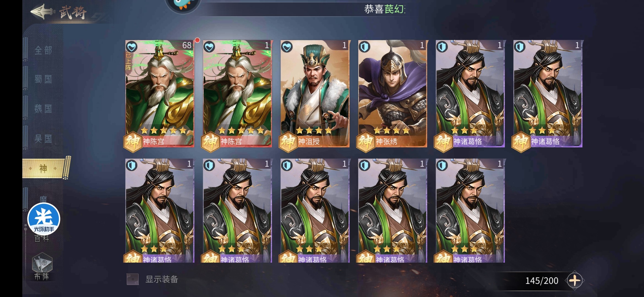Switch to the 蜀国 tab
The image size is (644, 297).
click(43, 79)
